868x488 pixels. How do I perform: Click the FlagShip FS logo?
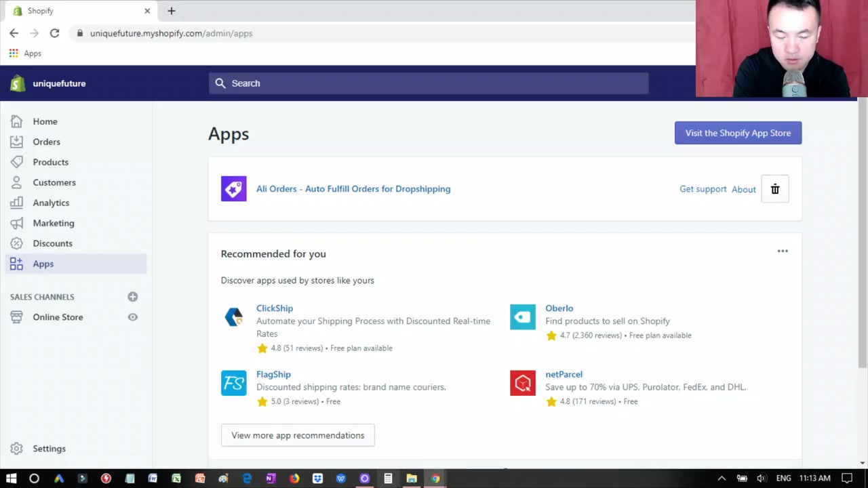point(233,383)
